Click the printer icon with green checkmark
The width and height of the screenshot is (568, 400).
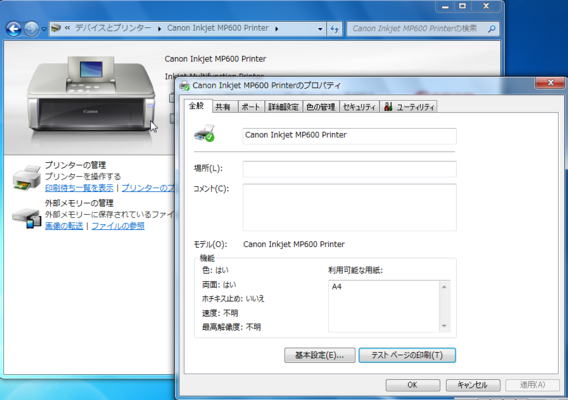[x=205, y=133]
